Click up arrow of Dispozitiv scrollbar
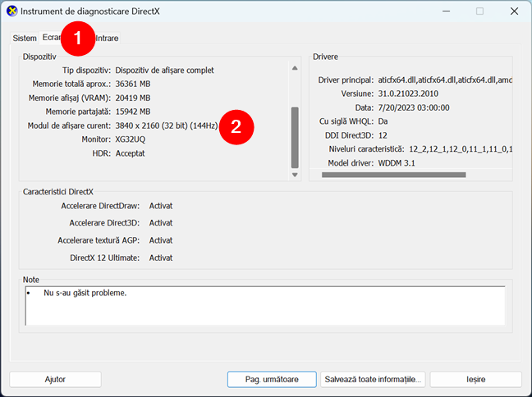The width and height of the screenshot is (532, 397). click(x=295, y=68)
